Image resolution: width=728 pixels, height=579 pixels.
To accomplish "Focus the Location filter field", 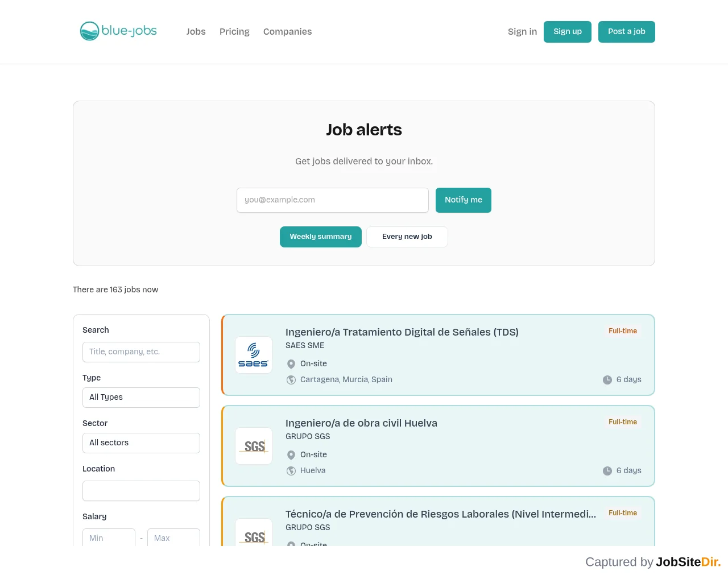I will [x=141, y=491].
